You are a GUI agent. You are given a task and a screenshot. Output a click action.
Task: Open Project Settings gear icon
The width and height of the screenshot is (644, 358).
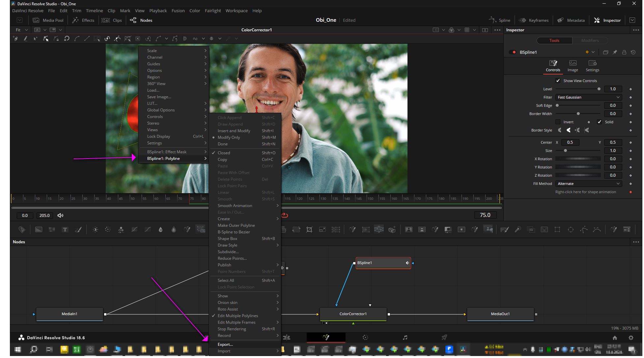631,338
